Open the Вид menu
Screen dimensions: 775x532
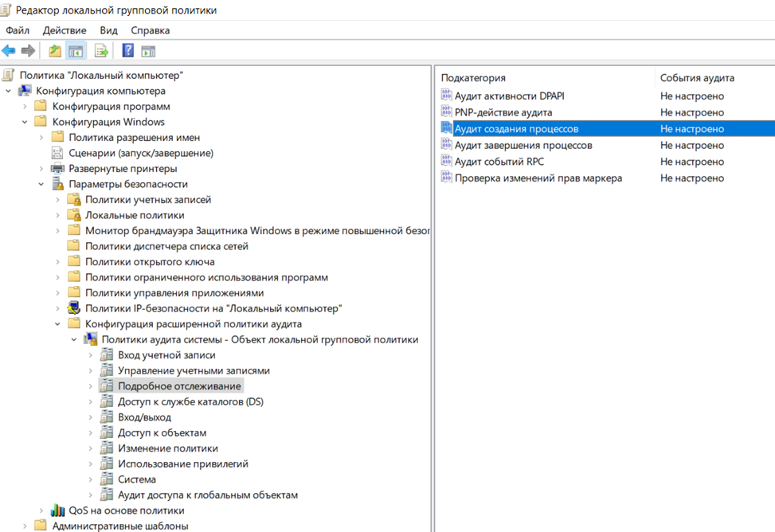click(x=108, y=30)
